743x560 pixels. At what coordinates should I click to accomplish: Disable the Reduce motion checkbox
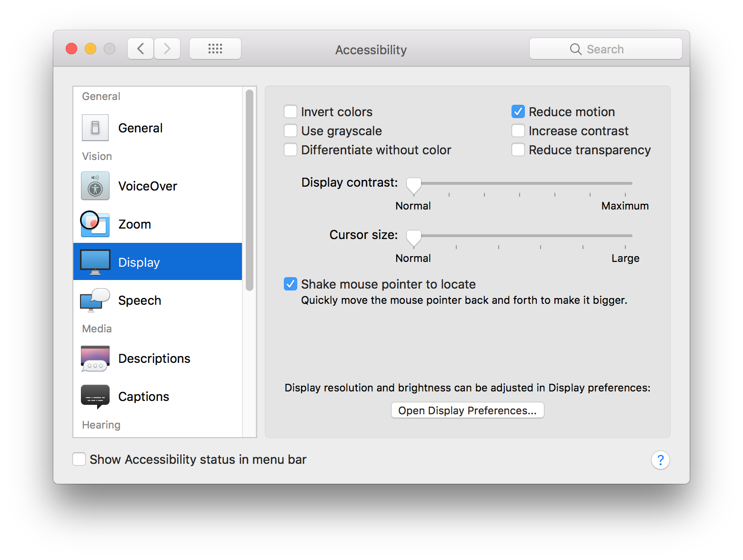pyautogui.click(x=518, y=112)
